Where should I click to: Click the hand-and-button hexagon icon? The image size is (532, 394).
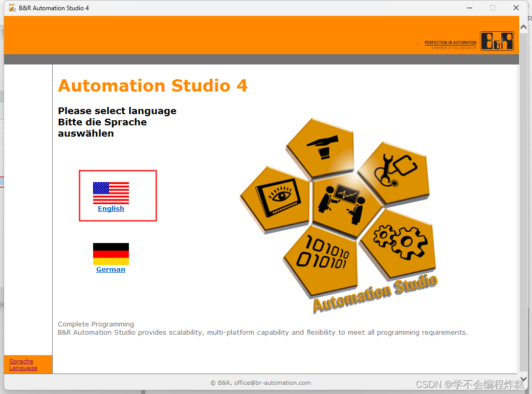pyautogui.click(x=321, y=148)
